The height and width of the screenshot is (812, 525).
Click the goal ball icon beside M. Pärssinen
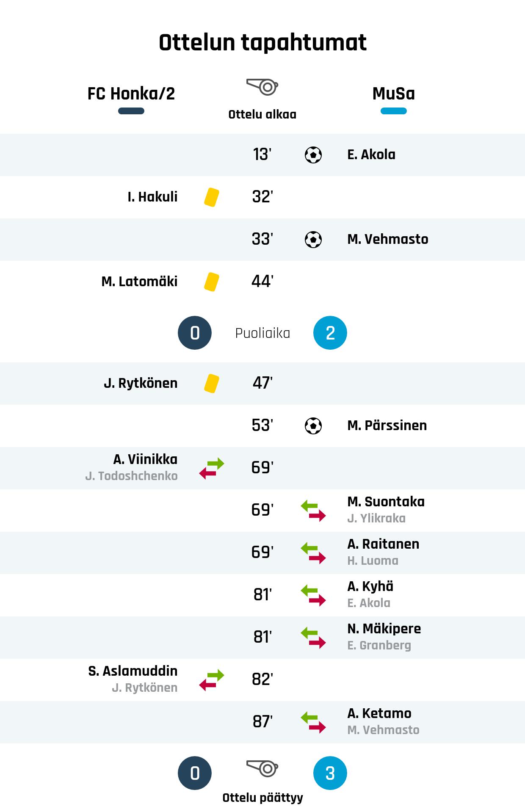click(x=313, y=426)
